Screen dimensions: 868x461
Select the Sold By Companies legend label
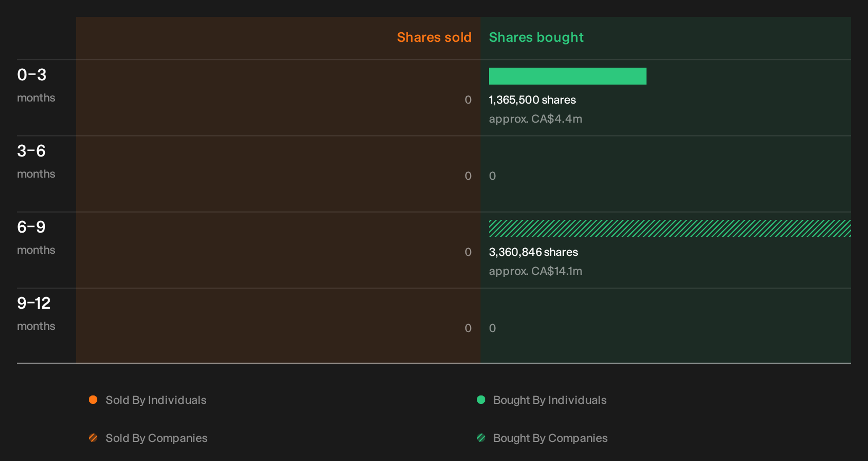coord(156,438)
